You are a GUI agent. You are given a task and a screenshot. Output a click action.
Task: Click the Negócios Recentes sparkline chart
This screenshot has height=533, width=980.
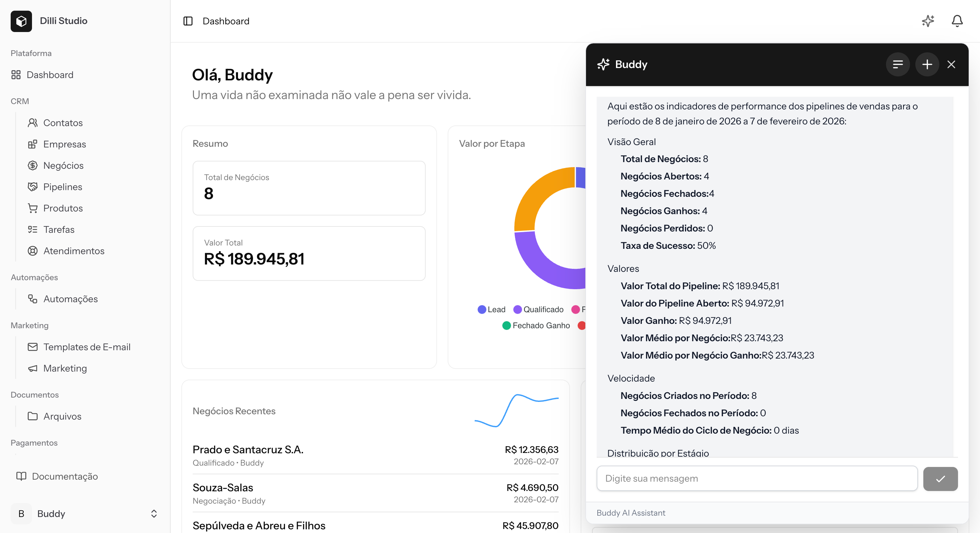click(517, 411)
